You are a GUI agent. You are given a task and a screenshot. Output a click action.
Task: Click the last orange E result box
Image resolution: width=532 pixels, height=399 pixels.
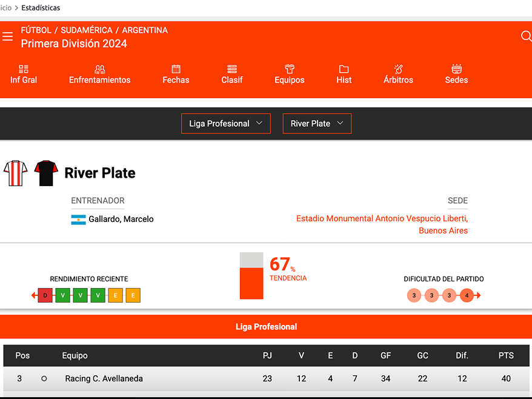tap(133, 295)
